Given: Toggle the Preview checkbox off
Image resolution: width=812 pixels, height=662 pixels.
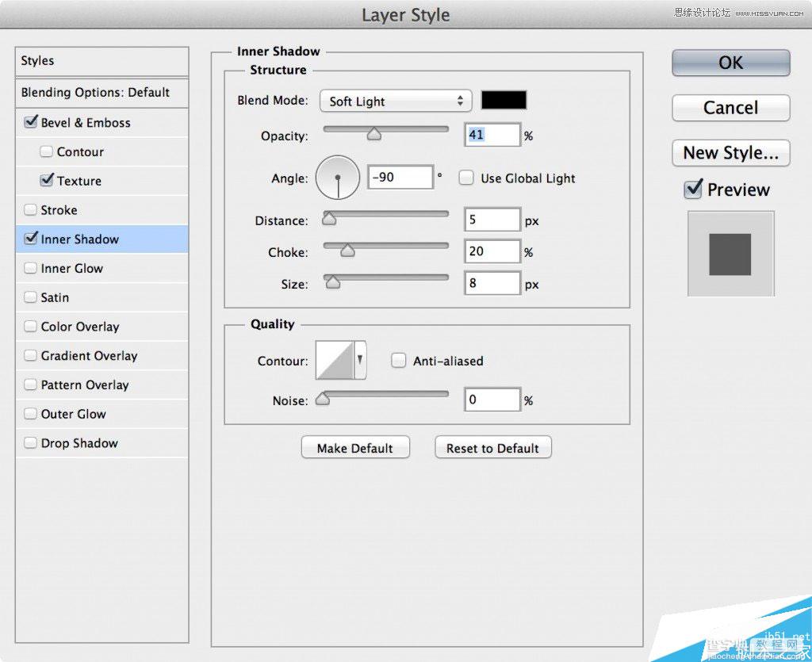Looking at the screenshot, I should tap(693, 189).
